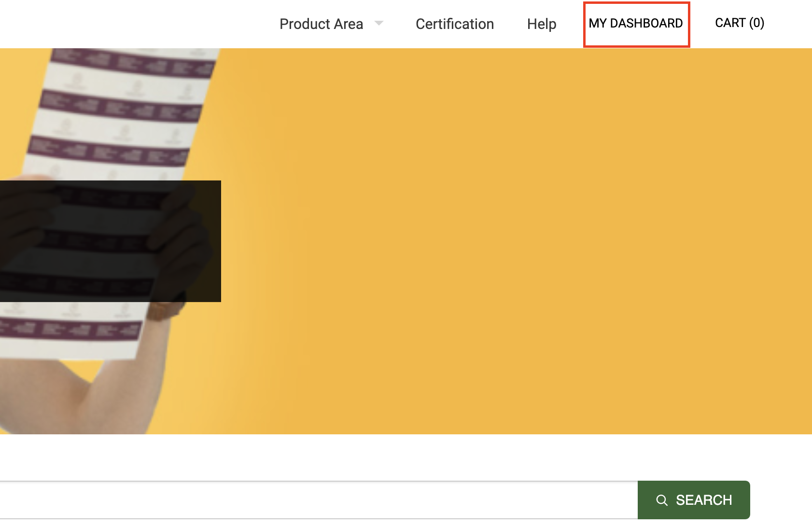This screenshot has width=812, height=527.
Task: Focus the search text field
Action: pos(319,500)
